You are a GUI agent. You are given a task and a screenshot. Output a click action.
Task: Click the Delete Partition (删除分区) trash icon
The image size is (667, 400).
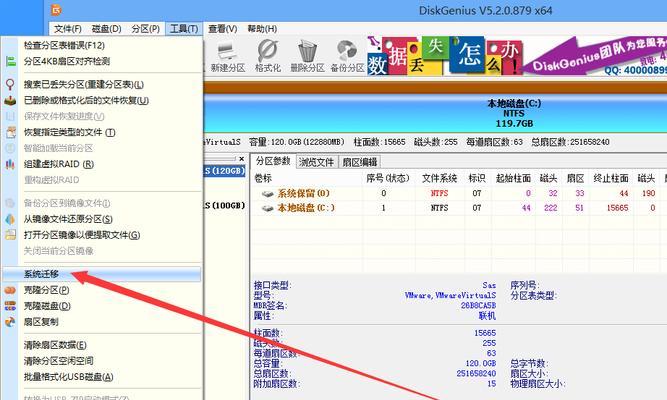pos(307,56)
